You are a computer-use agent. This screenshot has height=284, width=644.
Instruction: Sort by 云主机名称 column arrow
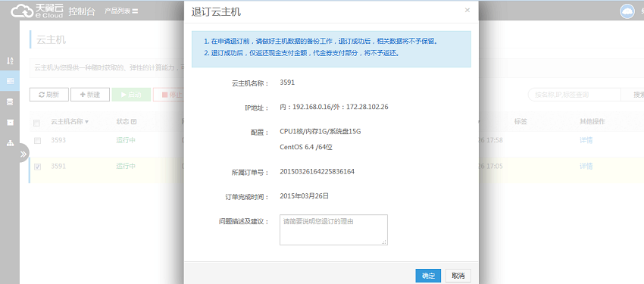(x=86, y=122)
